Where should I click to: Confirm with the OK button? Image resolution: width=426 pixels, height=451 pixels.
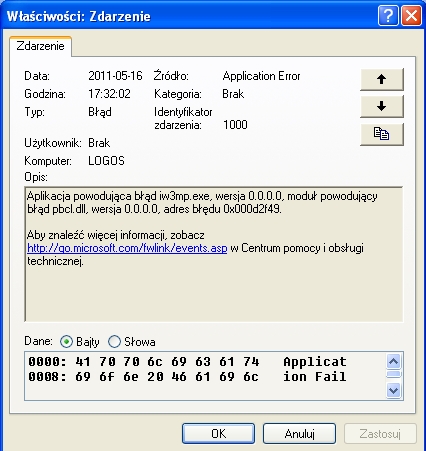click(219, 434)
